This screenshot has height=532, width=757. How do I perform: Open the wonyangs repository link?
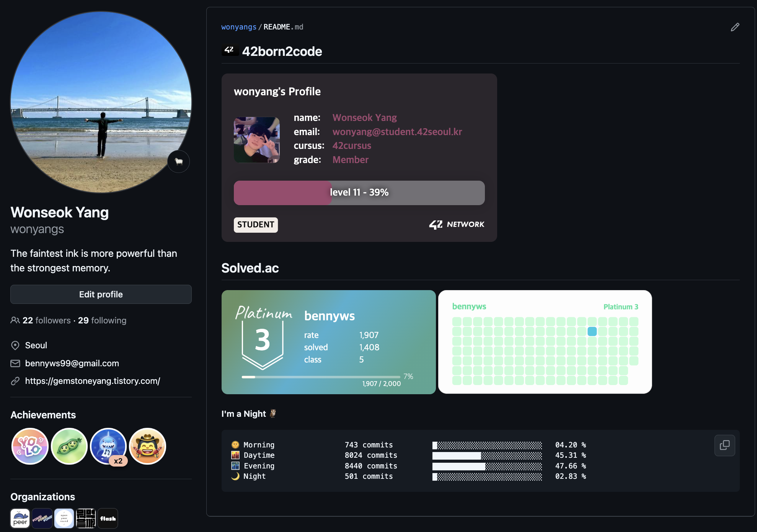(238, 27)
